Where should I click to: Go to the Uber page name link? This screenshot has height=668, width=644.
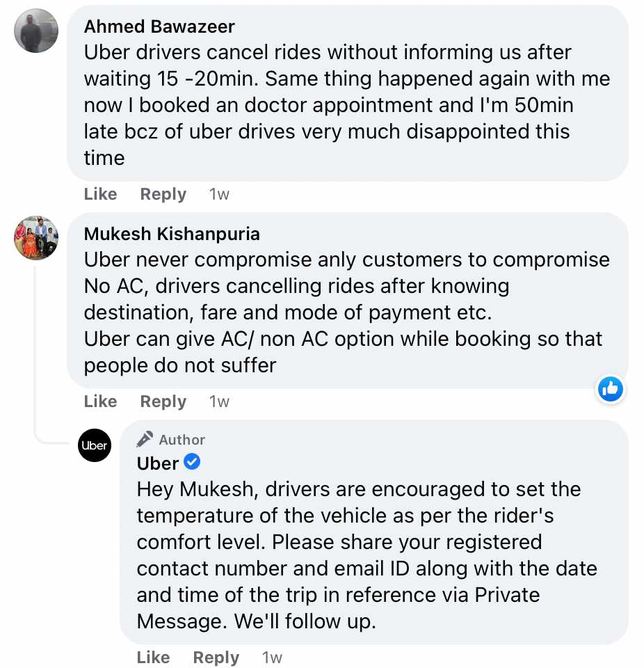tap(158, 463)
